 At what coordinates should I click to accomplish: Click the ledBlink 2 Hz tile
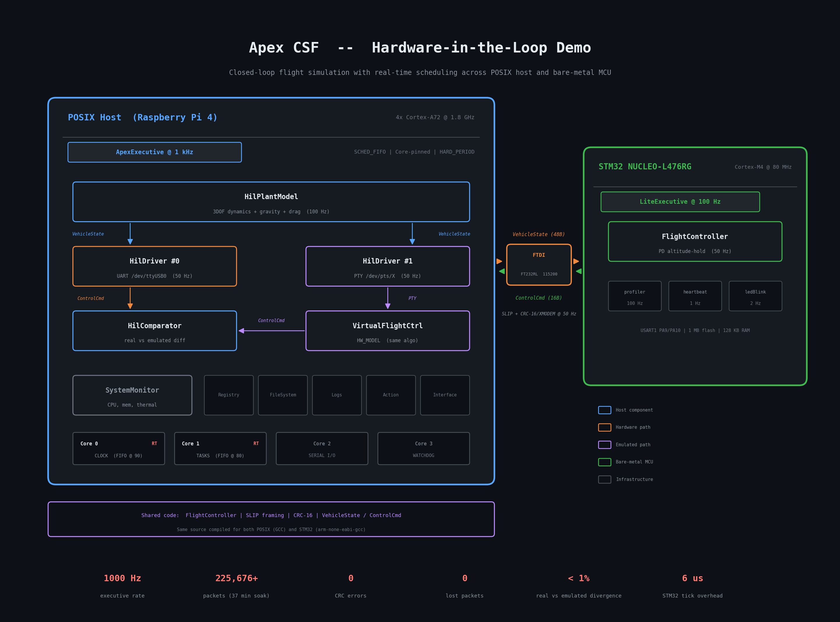[x=755, y=296]
